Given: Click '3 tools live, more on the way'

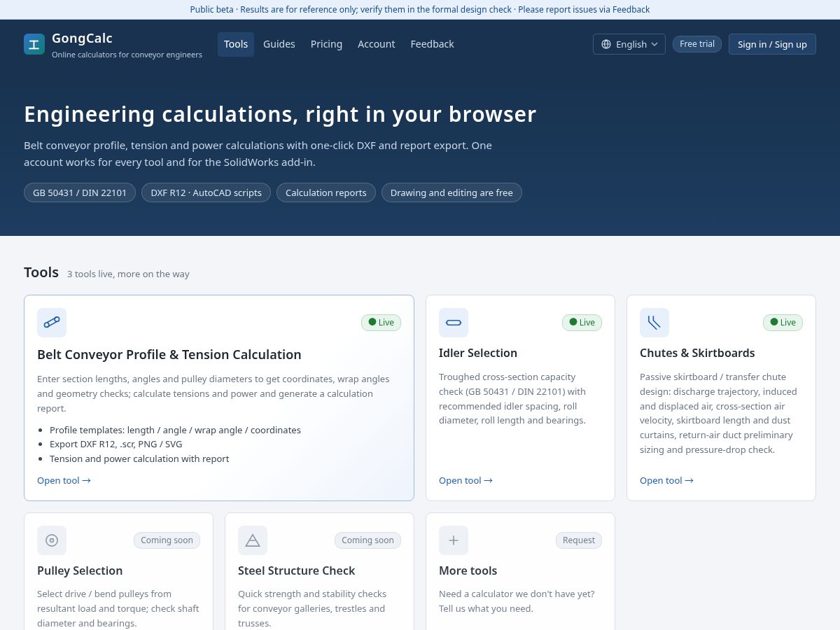Looking at the screenshot, I should pyautogui.click(x=128, y=274).
